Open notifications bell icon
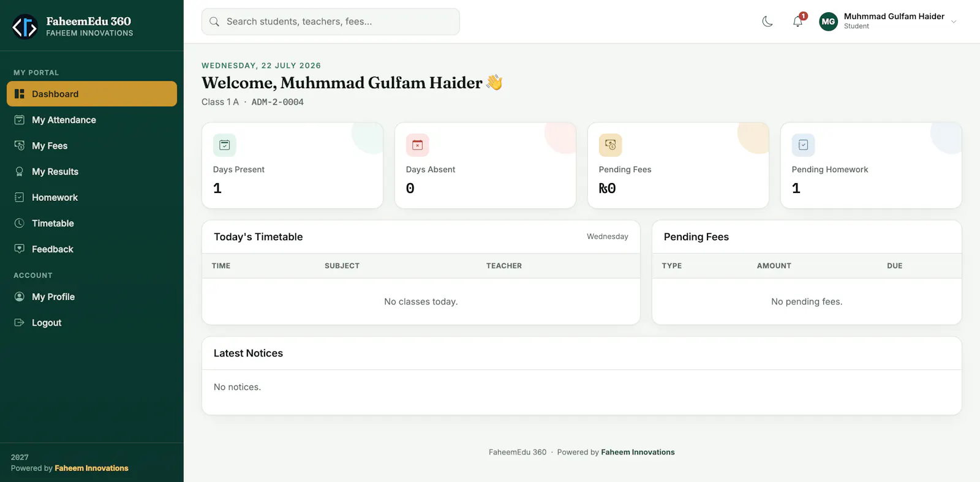The image size is (980, 482). (797, 21)
